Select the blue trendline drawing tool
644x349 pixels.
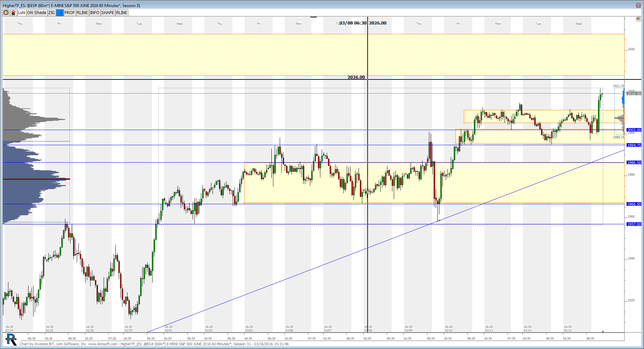click(60, 13)
